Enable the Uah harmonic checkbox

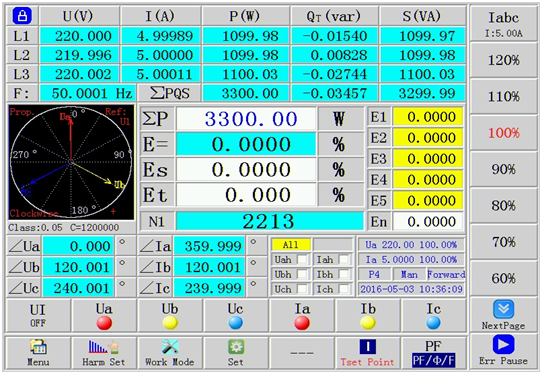click(302, 259)
